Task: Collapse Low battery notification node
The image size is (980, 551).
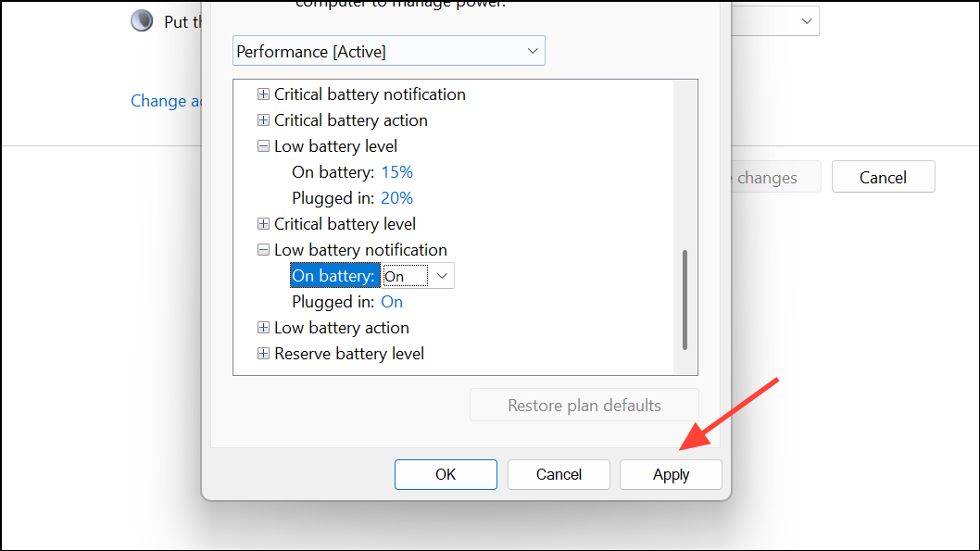Action: click(x=263, y=250)
